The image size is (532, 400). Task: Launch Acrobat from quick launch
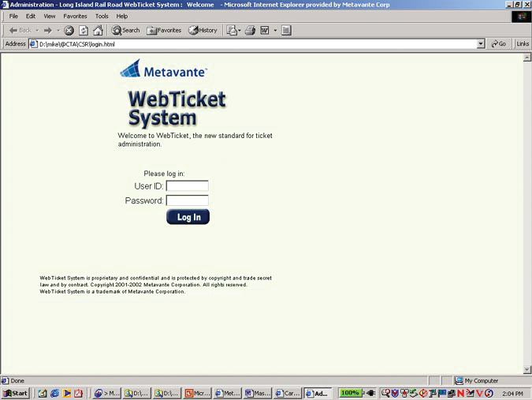(x=79, y=393)
